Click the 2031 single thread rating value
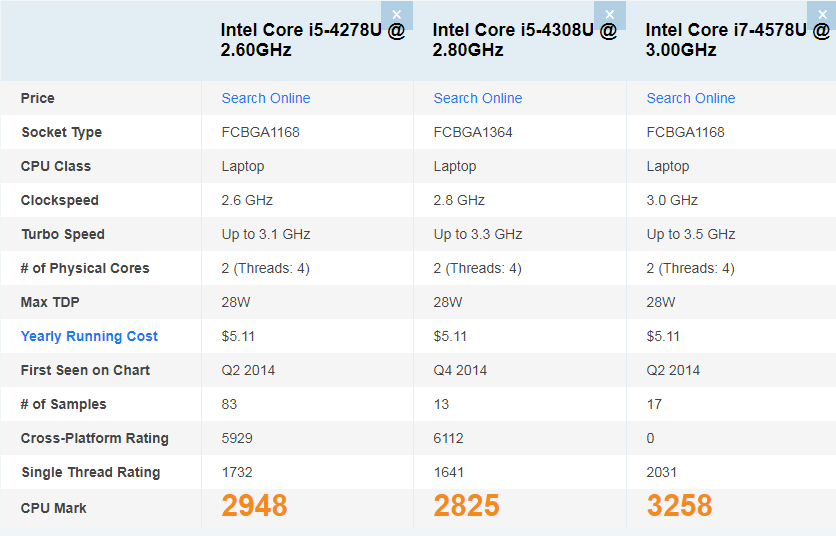Screen dimensions: 836x536 (662, 472)
